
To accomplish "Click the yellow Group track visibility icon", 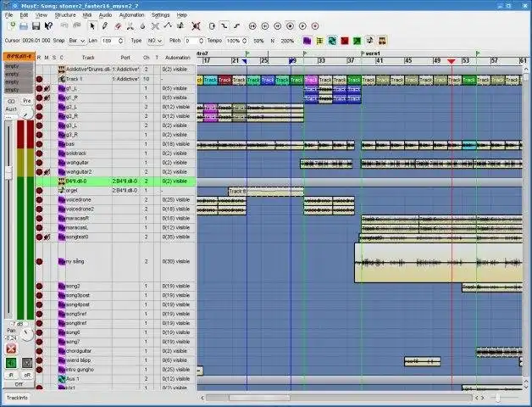I will 319,41.
